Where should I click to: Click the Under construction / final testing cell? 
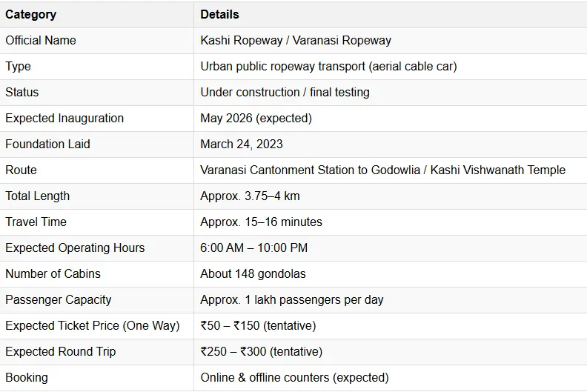285,92
